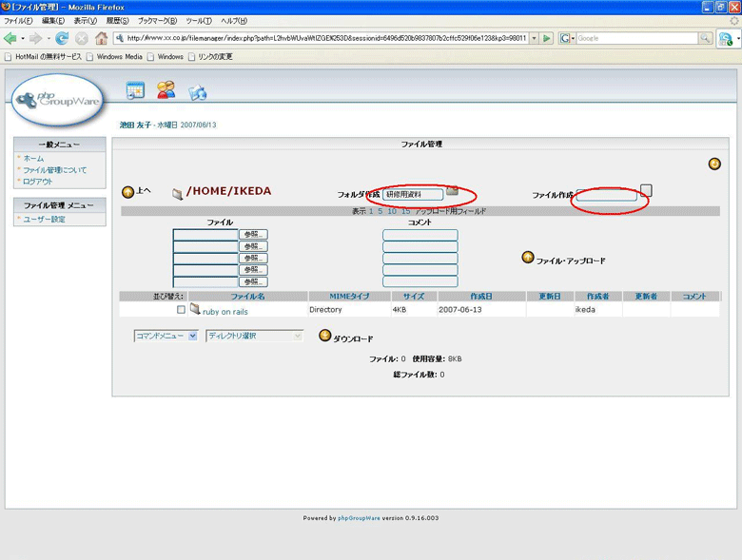Click the 上へ up arrow icon

127,191
